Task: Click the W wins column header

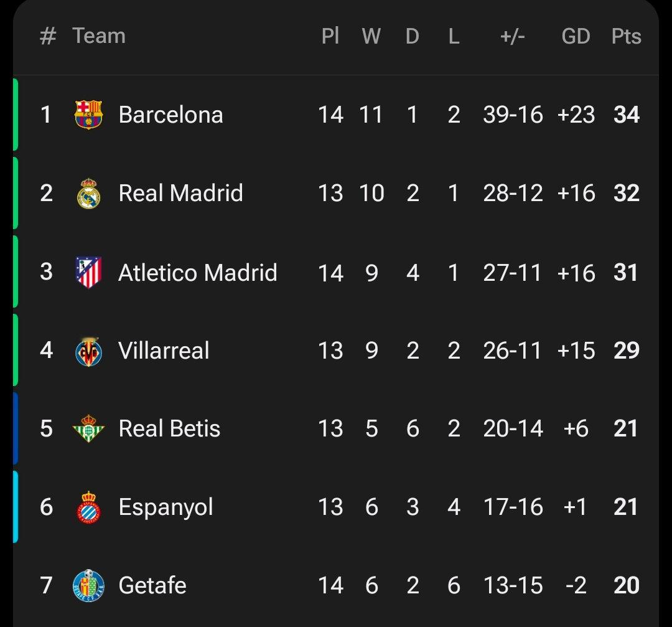Action: click(x=371, y=36)
